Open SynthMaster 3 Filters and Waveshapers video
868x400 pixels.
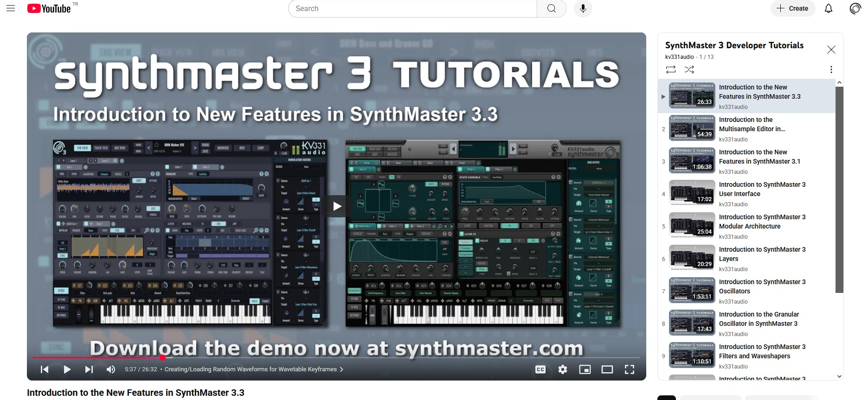(x=762, y=351)
